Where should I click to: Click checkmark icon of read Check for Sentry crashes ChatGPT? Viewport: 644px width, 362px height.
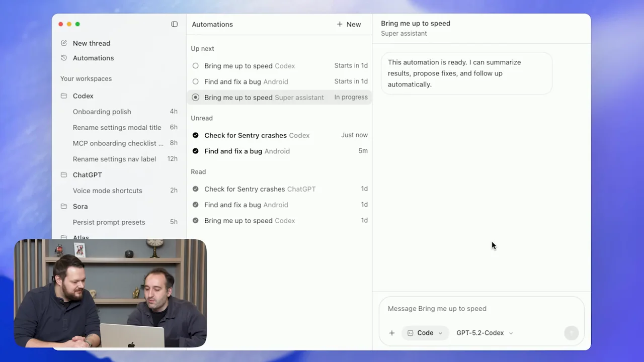(x=196, y=189)
